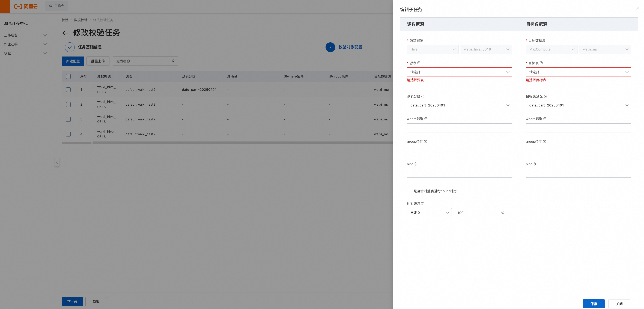
Task: Click the 校验 breadcrumb
Action: 65,20
